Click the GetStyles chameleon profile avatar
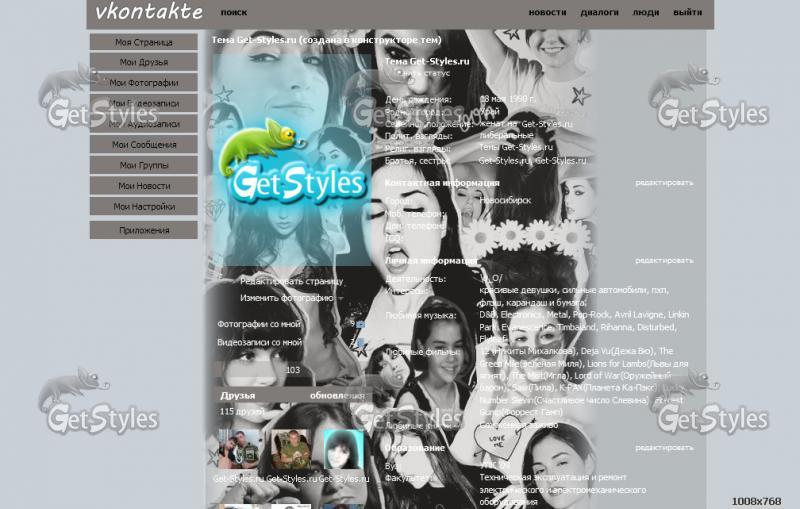 [x=292, y=160]
